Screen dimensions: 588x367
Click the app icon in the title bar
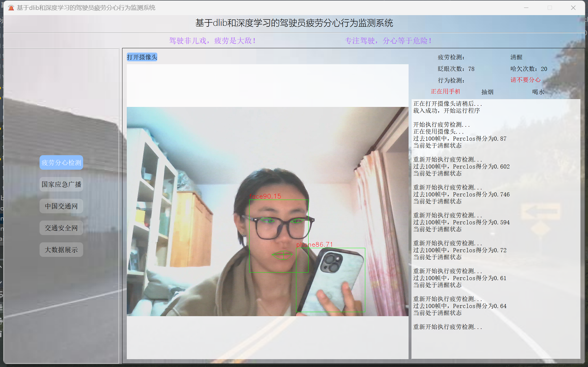pos(11,8)
